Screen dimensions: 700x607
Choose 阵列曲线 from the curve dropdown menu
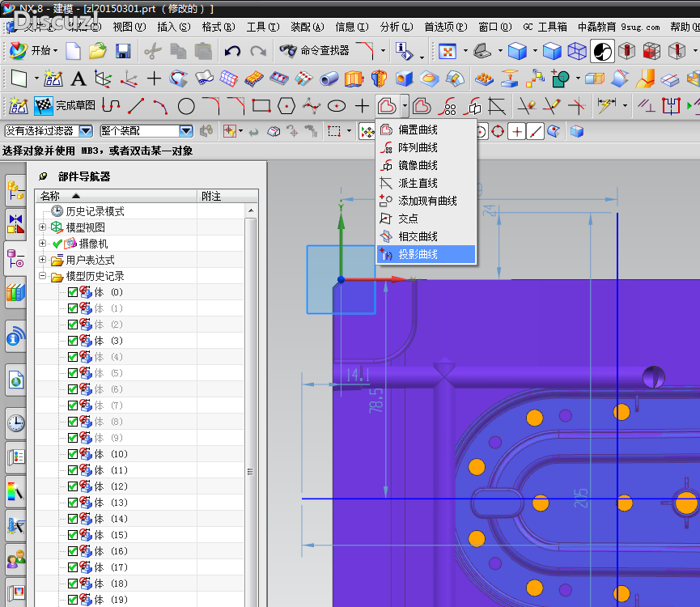(x=426, y=148)
